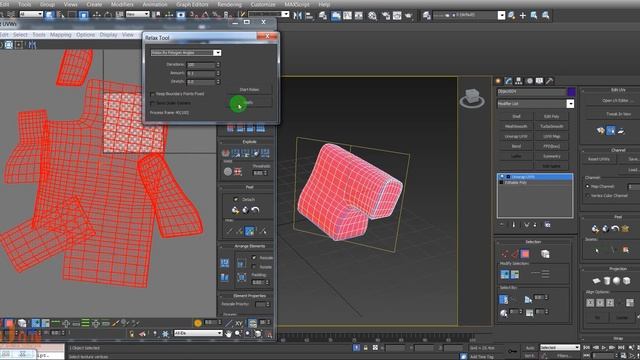This screenshot has width=640, height=360.
Task: Open the Selected key filter dropdown
Action: click(x=560, y=347)
